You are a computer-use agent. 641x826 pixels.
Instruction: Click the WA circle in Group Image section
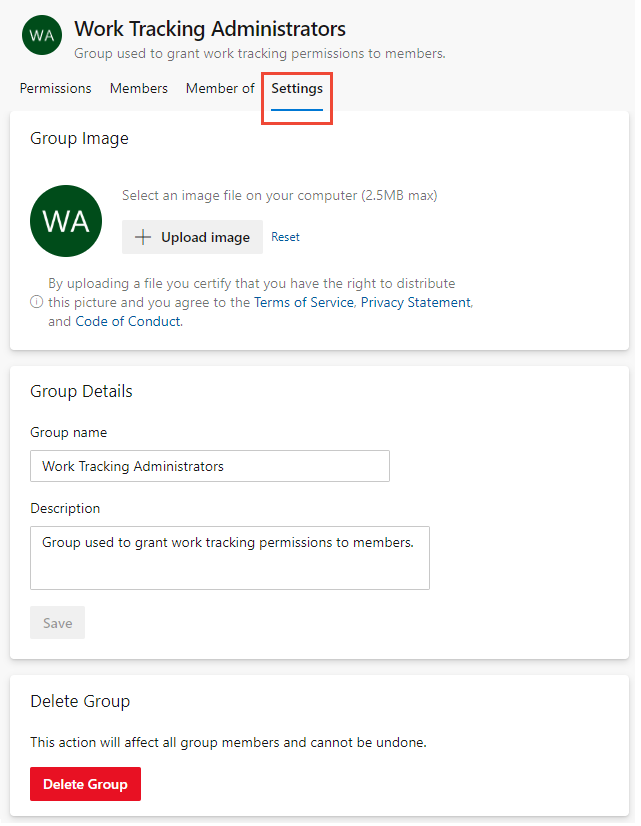click(66, 220)
